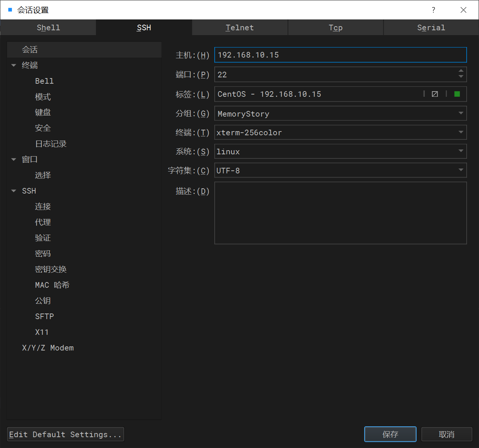Click the SSH tree node label
The image size is (479, 448).
click(29, 191)
